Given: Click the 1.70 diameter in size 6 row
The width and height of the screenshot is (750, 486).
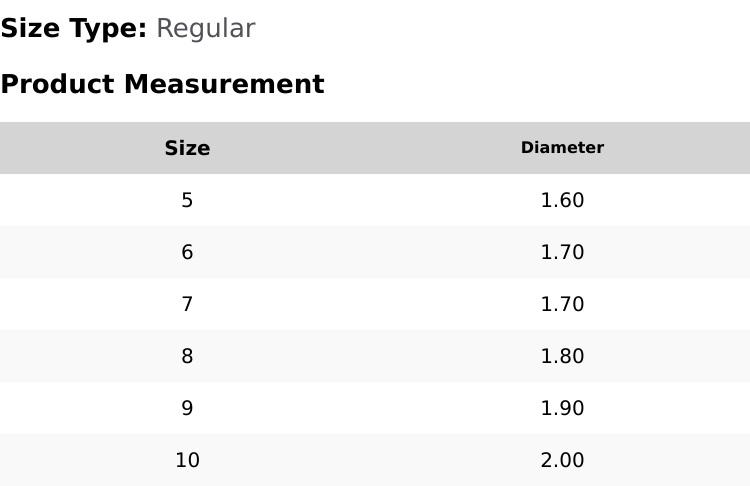Looking at the screenshot, I should tap(562, 253).
